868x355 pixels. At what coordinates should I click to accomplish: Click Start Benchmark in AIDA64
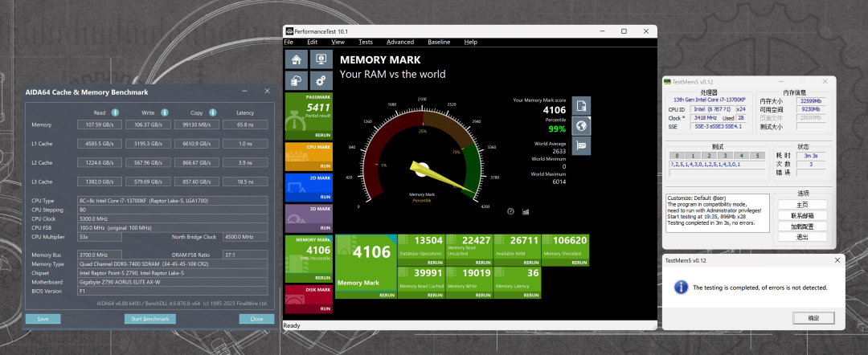150,319
